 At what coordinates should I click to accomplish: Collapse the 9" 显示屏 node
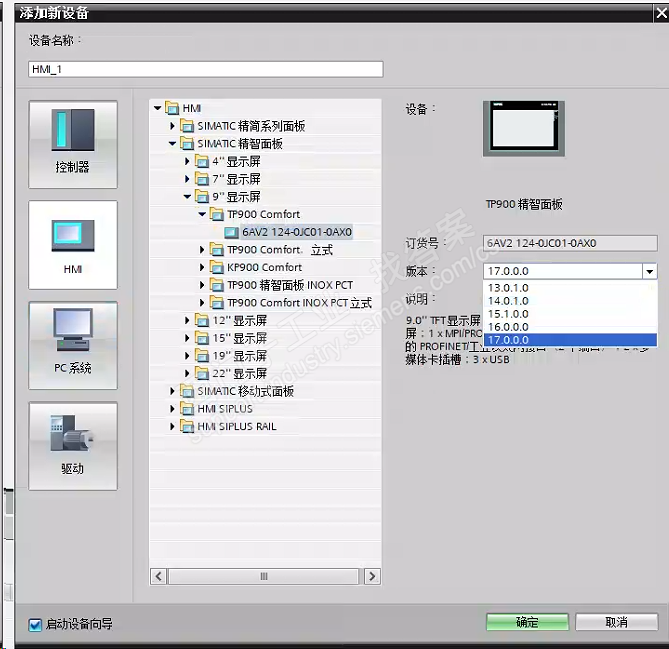(x=187, y=197)
